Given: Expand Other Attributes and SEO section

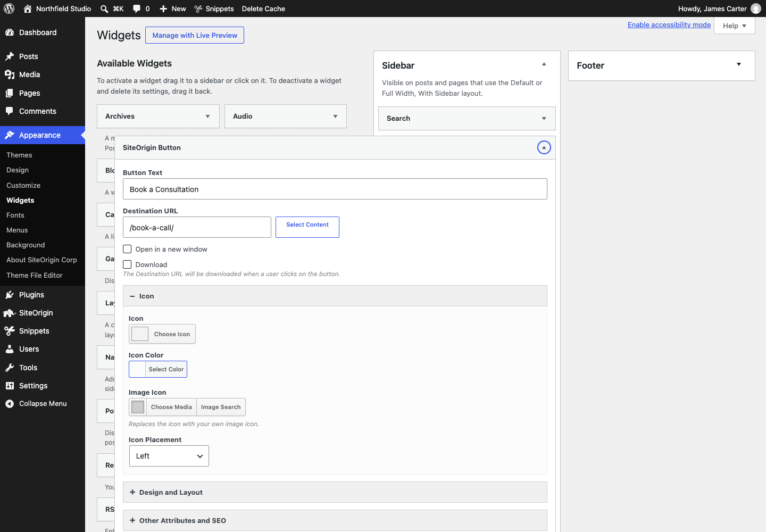Looking at the screenshot, I should [x=335, y=520].
